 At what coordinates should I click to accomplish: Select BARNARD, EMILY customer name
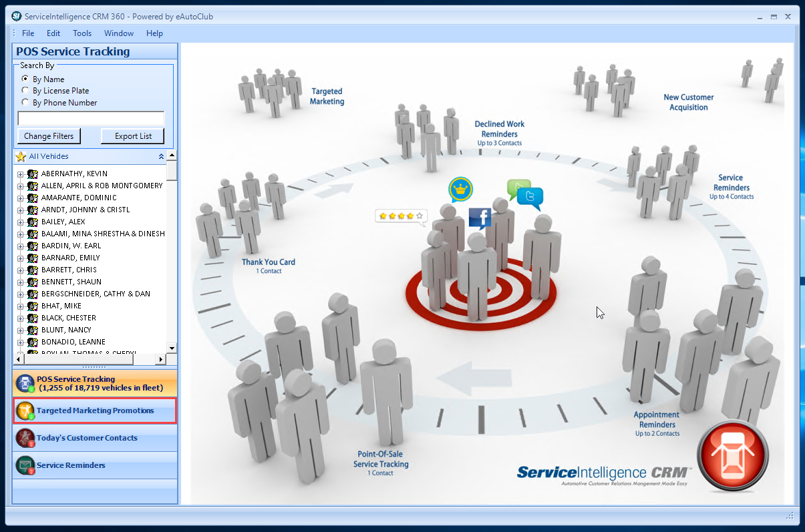(71, 258)
